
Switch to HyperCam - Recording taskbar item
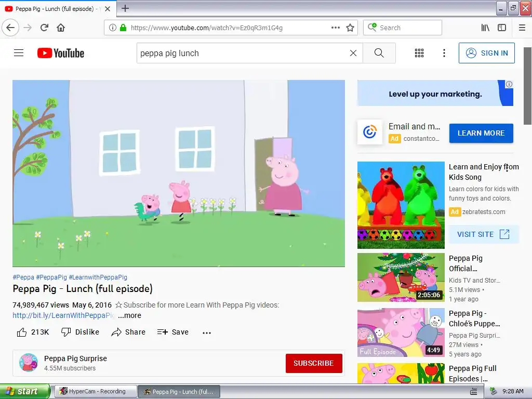point(96,391)
